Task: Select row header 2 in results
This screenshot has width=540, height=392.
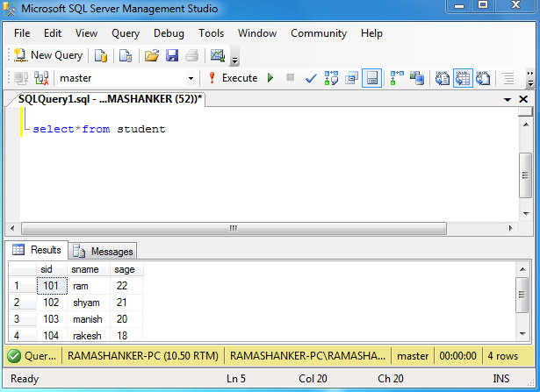Action: tap(22, 303)
